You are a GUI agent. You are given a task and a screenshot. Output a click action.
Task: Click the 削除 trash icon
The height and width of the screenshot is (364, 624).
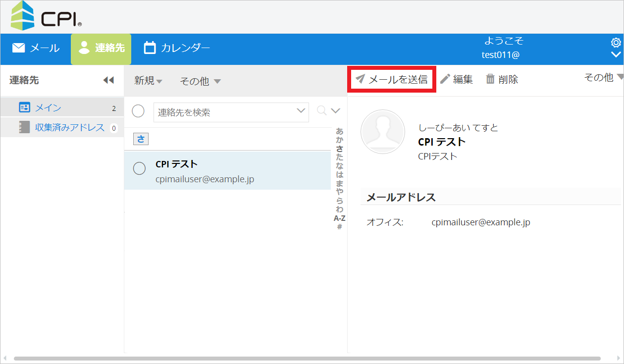(x=490, y=79)
